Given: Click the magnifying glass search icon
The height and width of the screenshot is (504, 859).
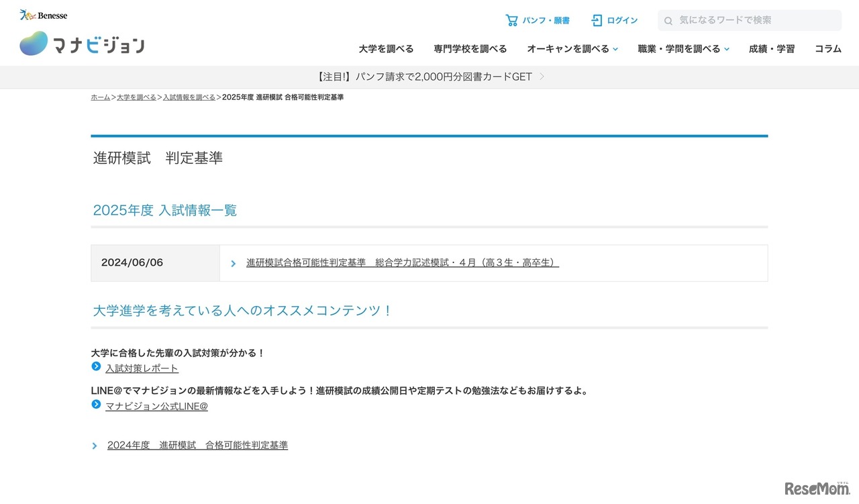Looking at the screenshot, I should point(668,20).
